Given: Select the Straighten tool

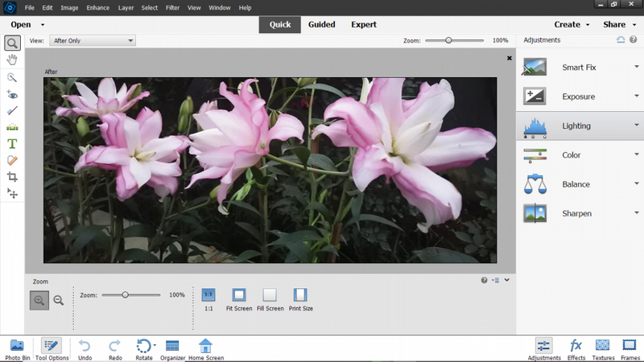Looking at the screenshot, I should [12, 127].
